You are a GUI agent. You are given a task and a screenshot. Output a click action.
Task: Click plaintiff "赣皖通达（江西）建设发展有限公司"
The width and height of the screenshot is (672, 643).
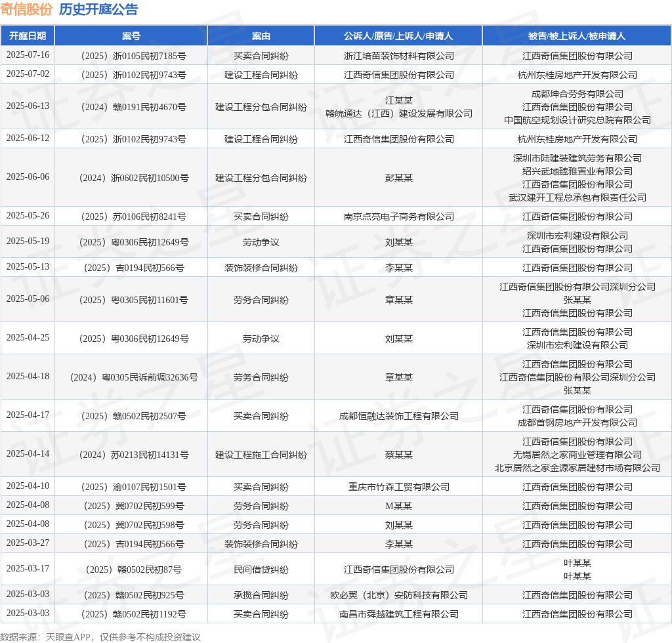click(398, 114)
